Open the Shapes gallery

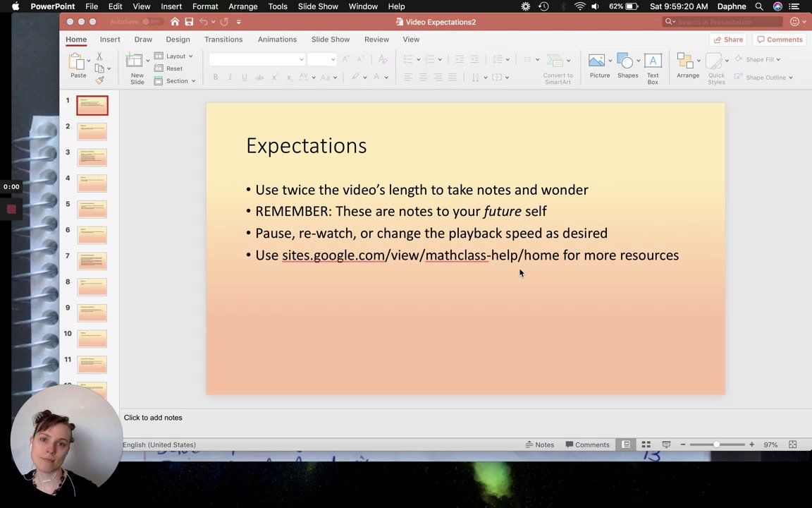[x=626, y=66]
